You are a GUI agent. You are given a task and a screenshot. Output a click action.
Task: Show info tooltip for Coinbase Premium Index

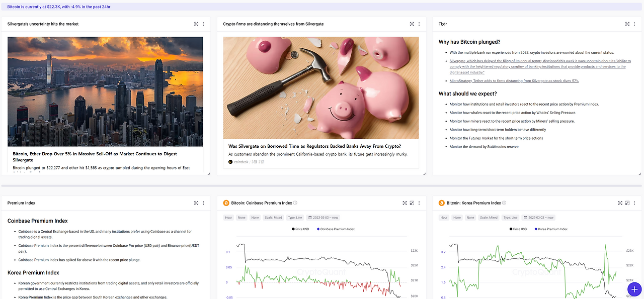[295, 203]
